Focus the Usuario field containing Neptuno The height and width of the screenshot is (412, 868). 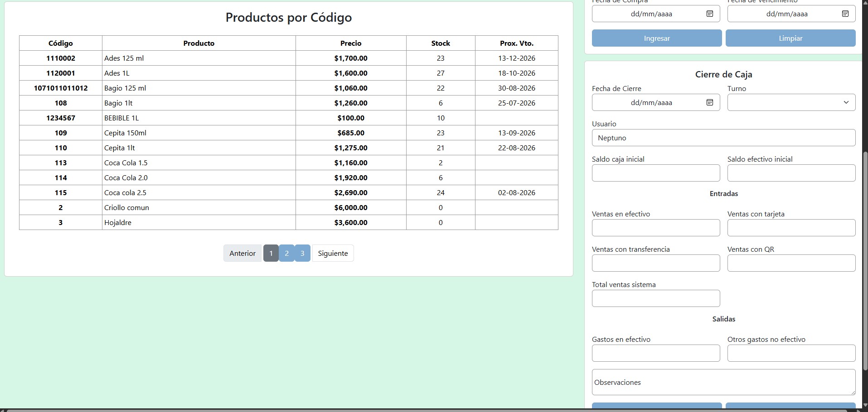tap(723, 138)
